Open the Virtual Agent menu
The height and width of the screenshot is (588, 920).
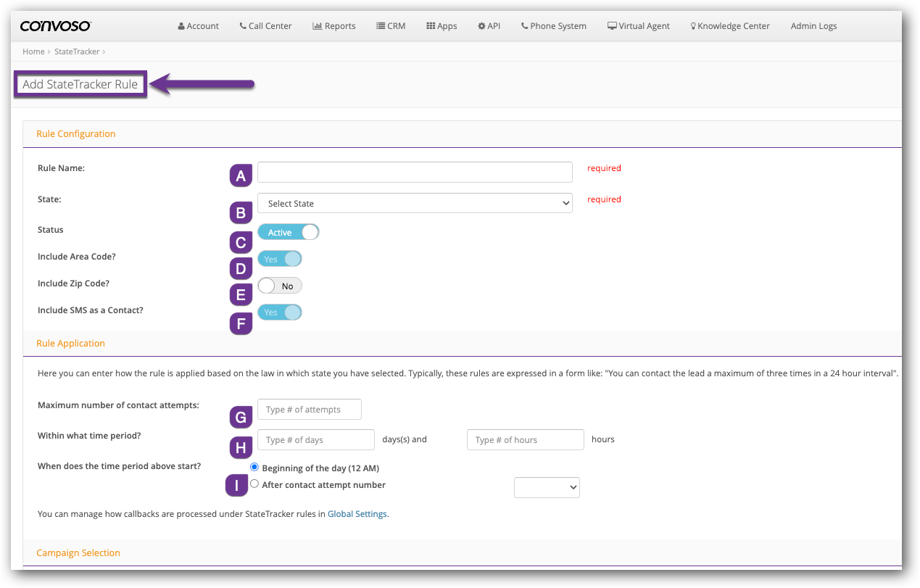click(x=639, y=26)
